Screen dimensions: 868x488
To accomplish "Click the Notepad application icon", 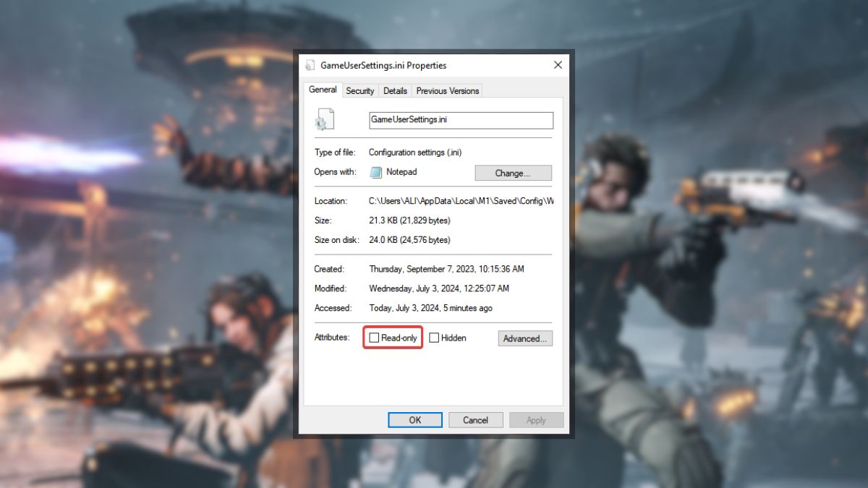I will click(377, 172).
